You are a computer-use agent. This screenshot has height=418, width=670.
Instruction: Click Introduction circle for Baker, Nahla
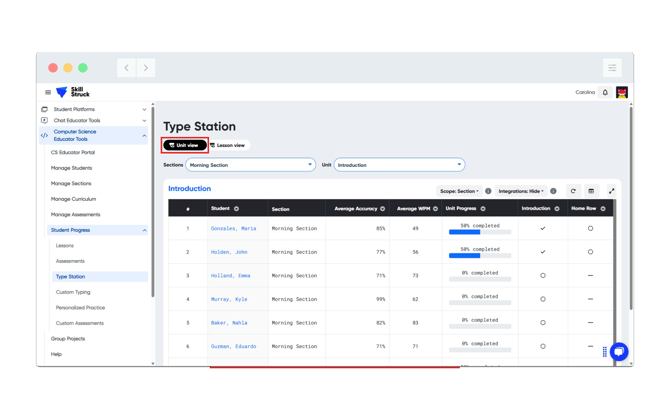543,323
